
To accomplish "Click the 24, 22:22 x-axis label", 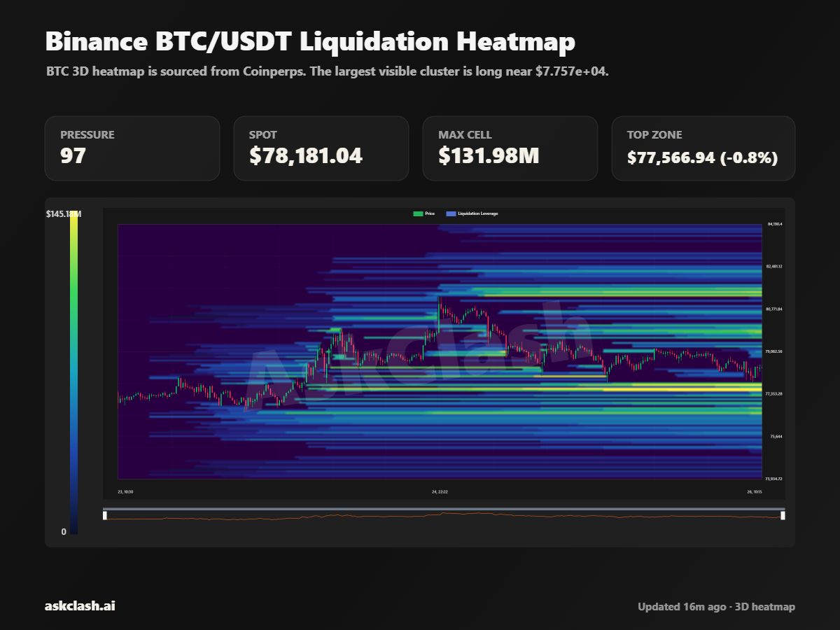I will click(440, 492).
